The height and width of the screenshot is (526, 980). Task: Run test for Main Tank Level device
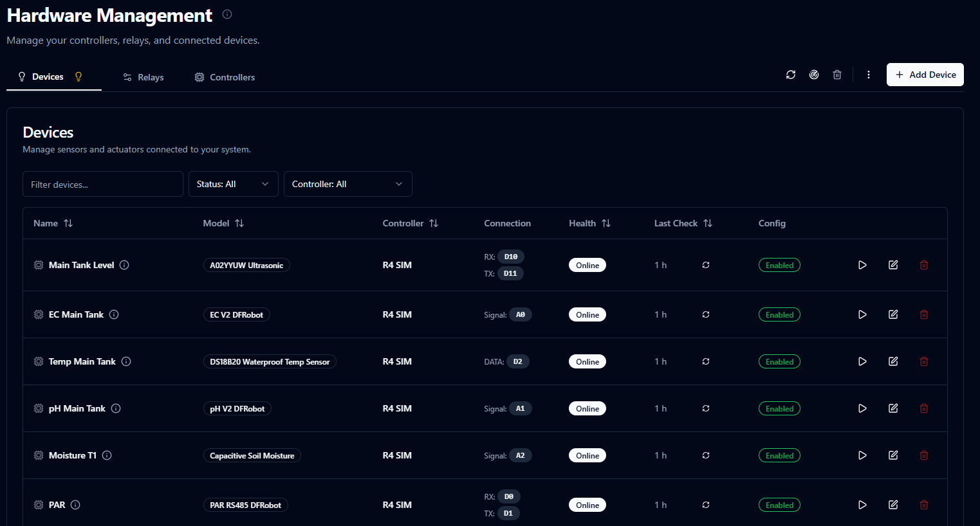(862, 265)
